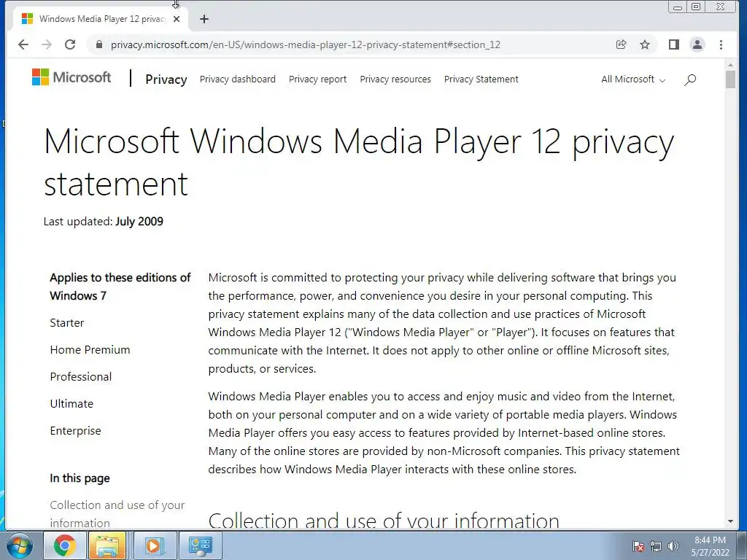Click the 'Home Premium' edition text
The width and height of the screenshot is (747, 560).
[x=90, y=350]
